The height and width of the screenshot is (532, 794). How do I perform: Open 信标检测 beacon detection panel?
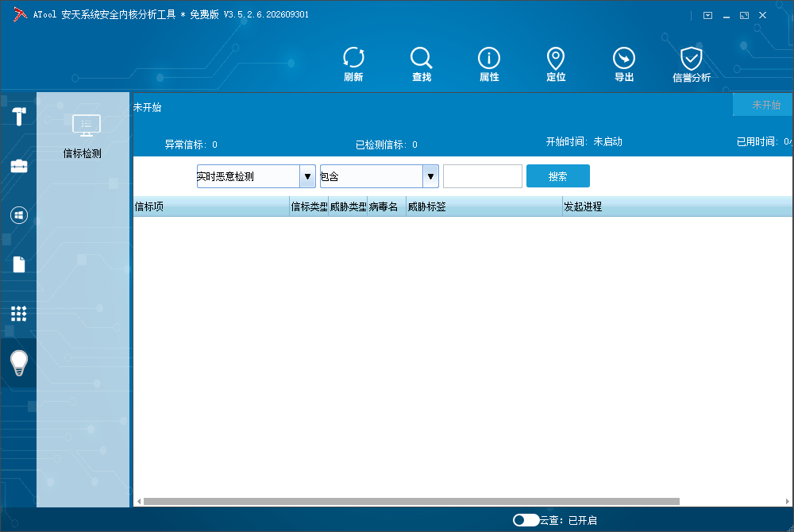pyautogui.click(x=83, y=137)
